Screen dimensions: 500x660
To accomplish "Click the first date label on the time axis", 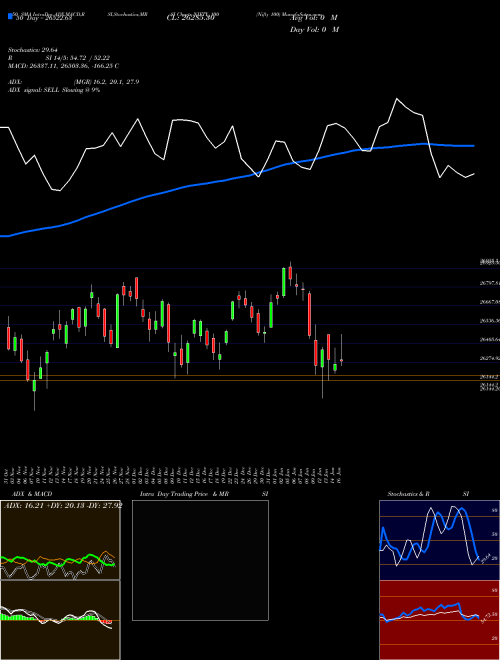I will point(8,475).
